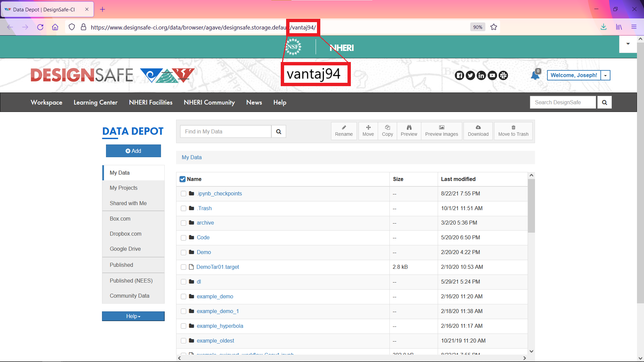Click the NSF logo in header

293,47
